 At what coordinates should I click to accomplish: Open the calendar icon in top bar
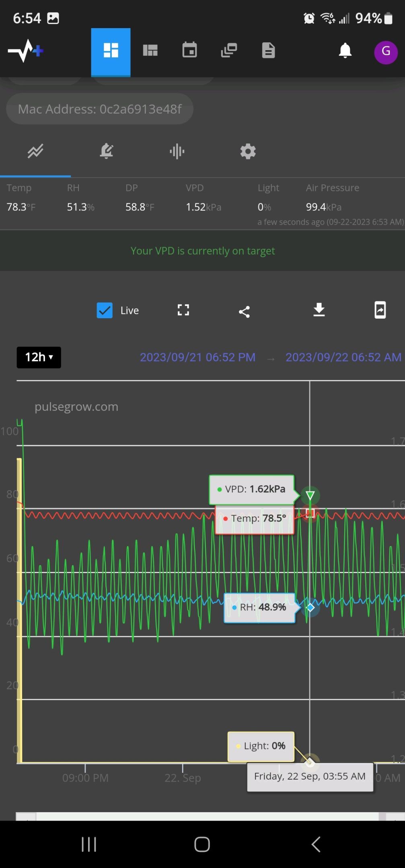click(189, 51)
